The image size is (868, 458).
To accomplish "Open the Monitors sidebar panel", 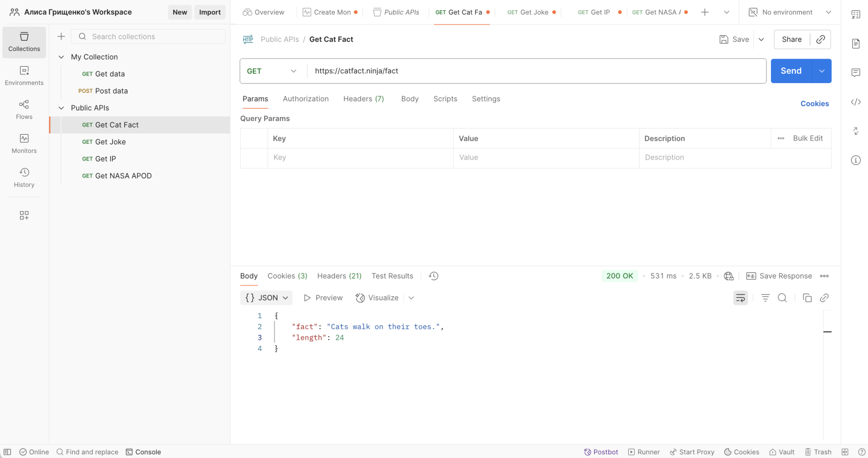I will [24, 144].
